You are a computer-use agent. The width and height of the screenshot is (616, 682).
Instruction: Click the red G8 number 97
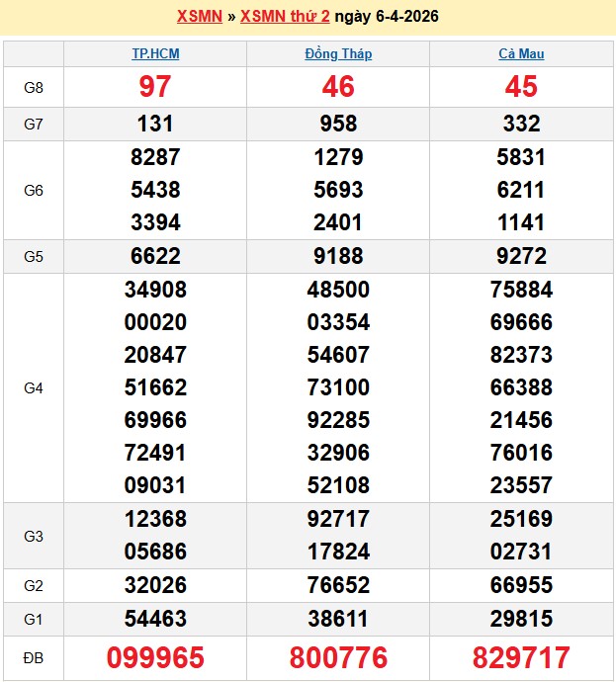pyautogui.click(x=155, y=87)
